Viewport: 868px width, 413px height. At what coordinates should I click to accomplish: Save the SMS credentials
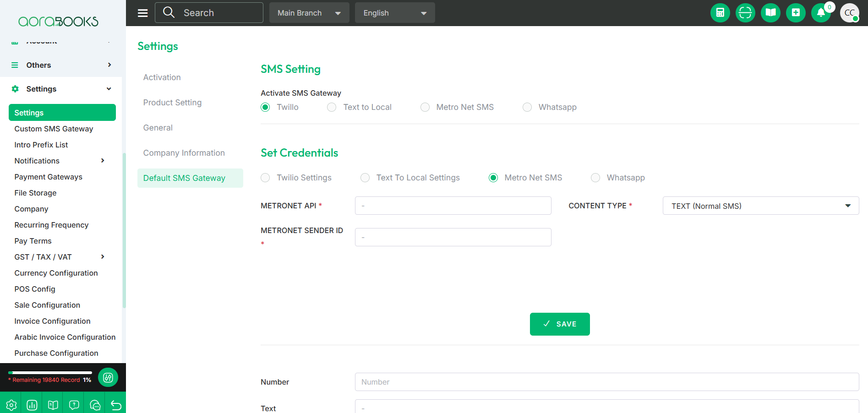560,324
